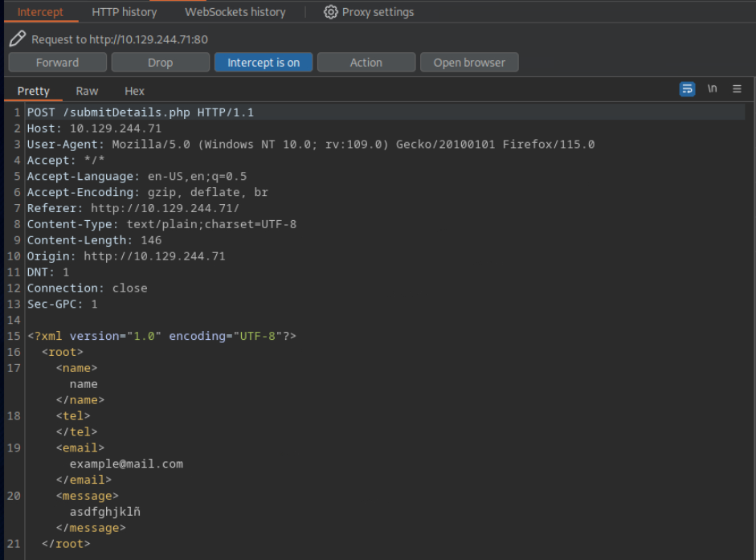Open the editor hamburger options menu
Image resolution: width=756 pixels, height=560 pixels.
737,89
